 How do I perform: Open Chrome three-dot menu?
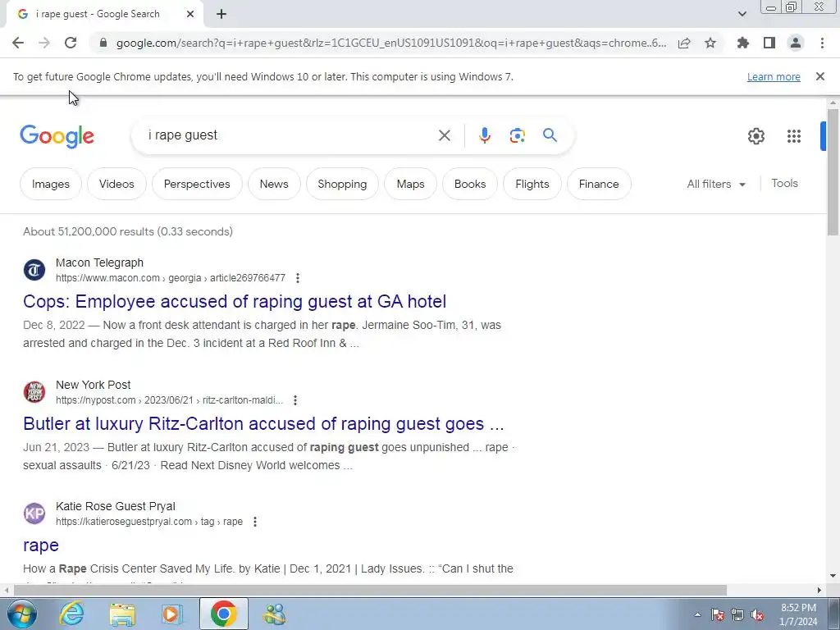click(x=822, y=43)
